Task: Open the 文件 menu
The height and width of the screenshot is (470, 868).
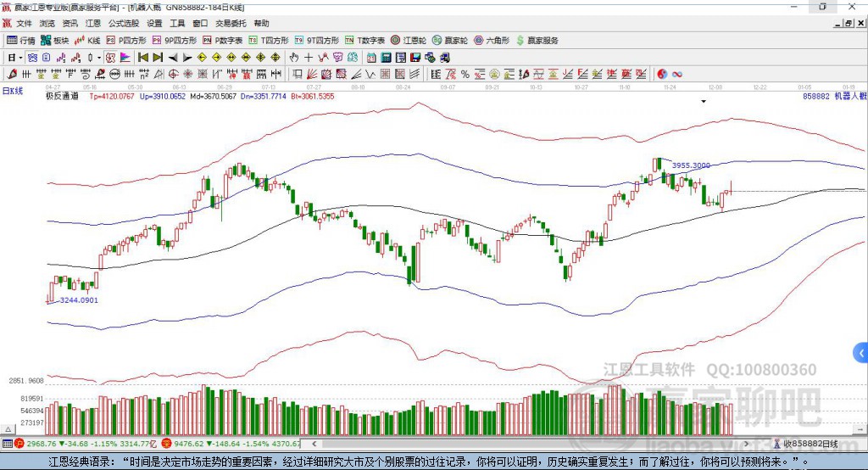Action: coord(24,23)
